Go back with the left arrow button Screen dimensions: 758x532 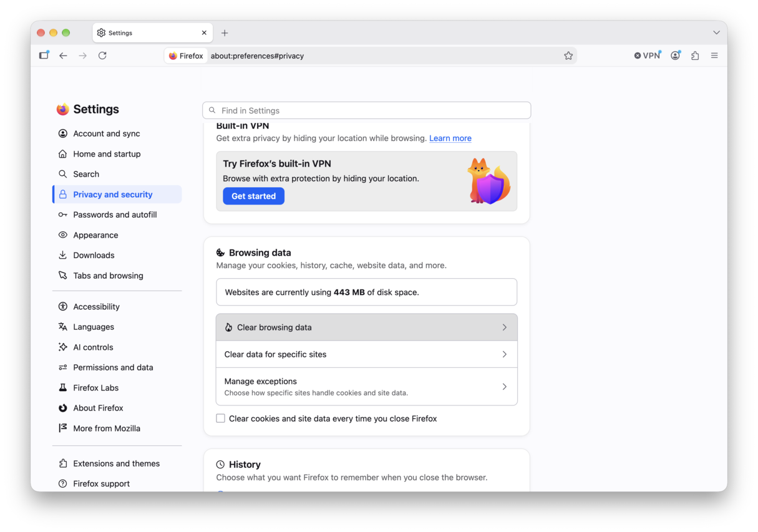(63, 56)
